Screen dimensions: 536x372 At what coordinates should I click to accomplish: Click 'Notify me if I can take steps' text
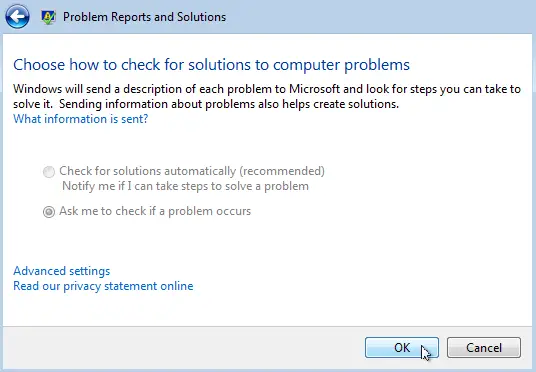tap(185, 186)
